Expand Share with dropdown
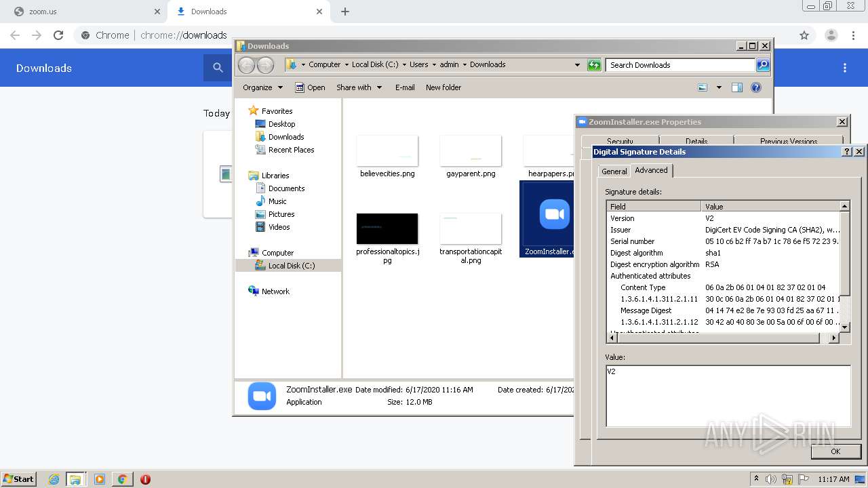 coord(359,87)
